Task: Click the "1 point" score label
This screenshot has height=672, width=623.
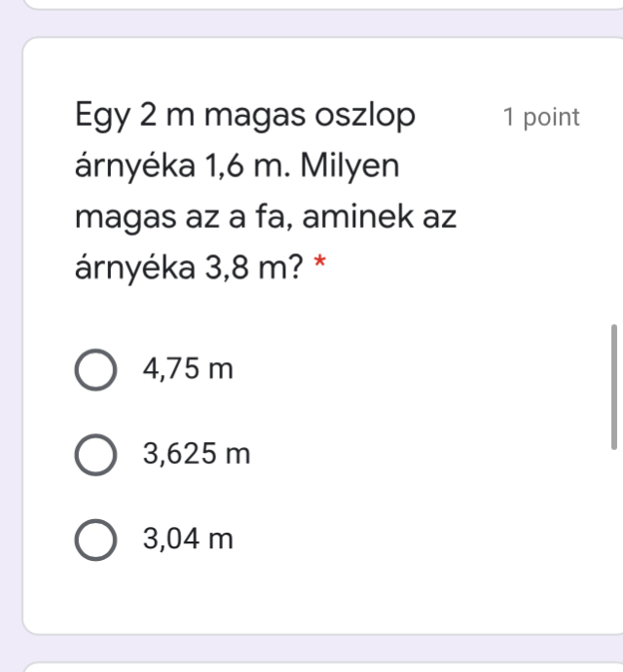Action: pos(541,118)
